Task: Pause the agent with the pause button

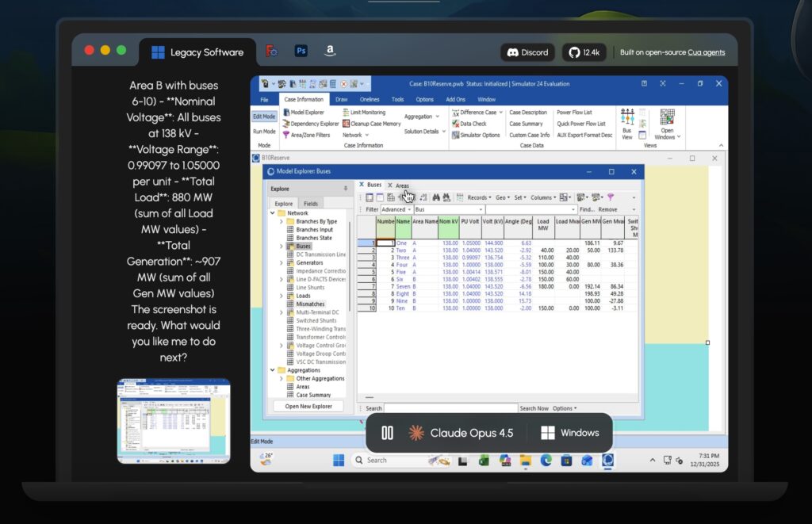Action: (x=387, y=433)
